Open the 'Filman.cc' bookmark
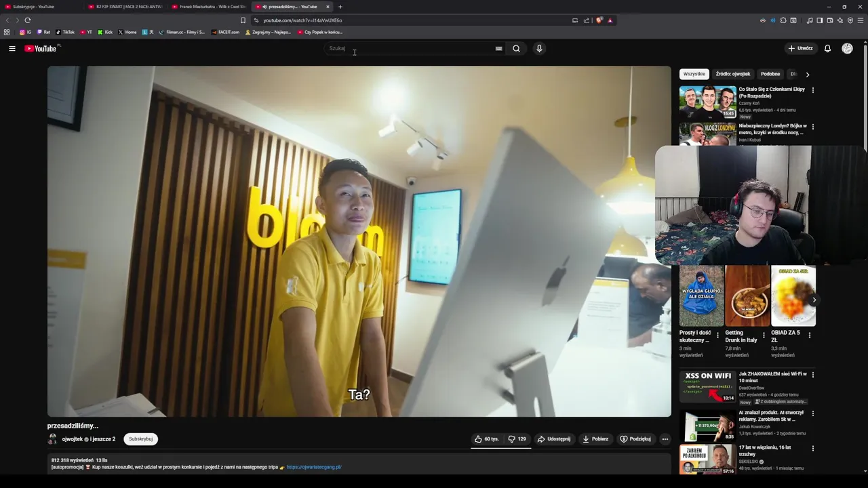This screenshot has height=488, width=868. point(182,32)
